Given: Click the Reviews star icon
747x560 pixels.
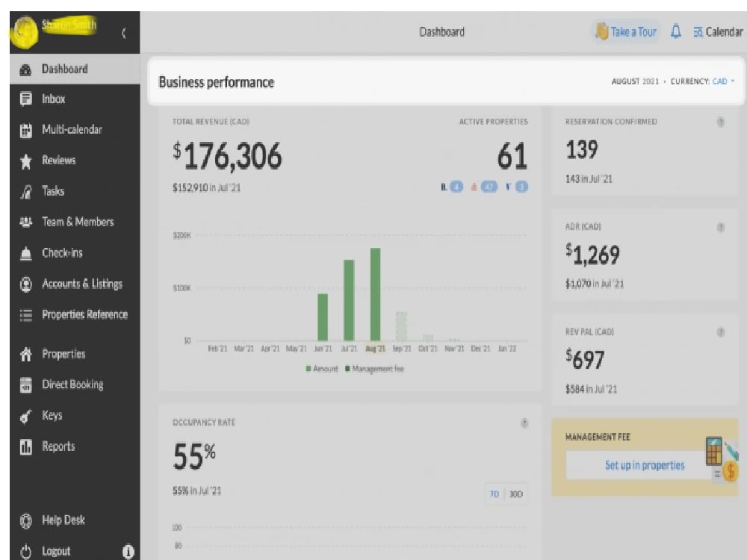Looking at the screenshot, I should 25,161.
